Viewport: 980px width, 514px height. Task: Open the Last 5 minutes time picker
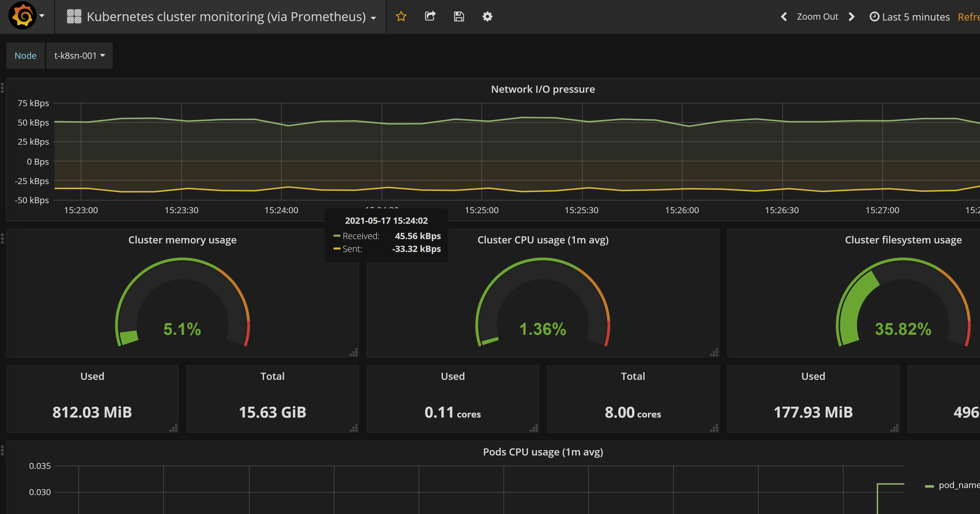[x=910, y=17]
